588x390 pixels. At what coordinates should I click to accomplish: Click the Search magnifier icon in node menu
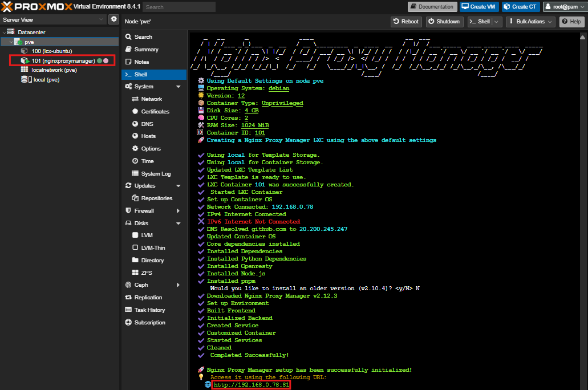[128, 36]
